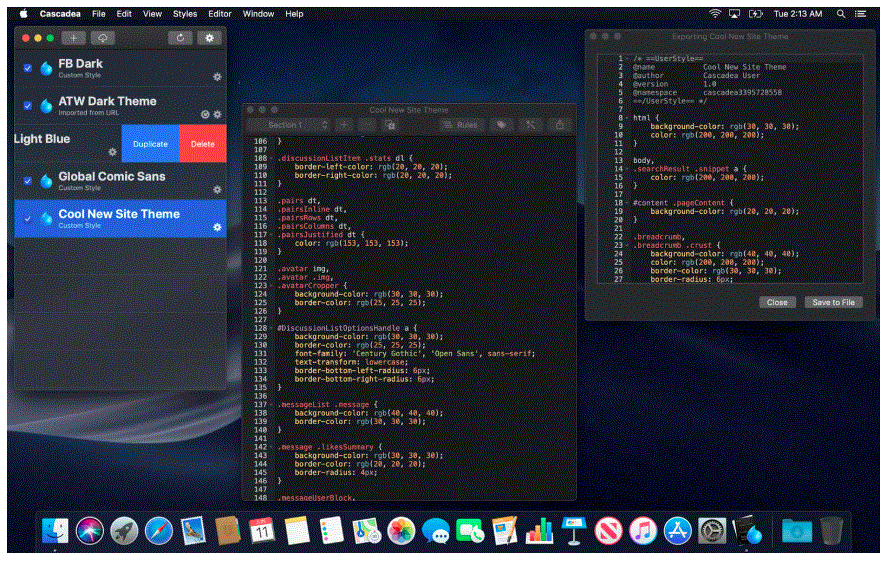Collapse the code fold at line 137 in editor

(x=272, y=404)
